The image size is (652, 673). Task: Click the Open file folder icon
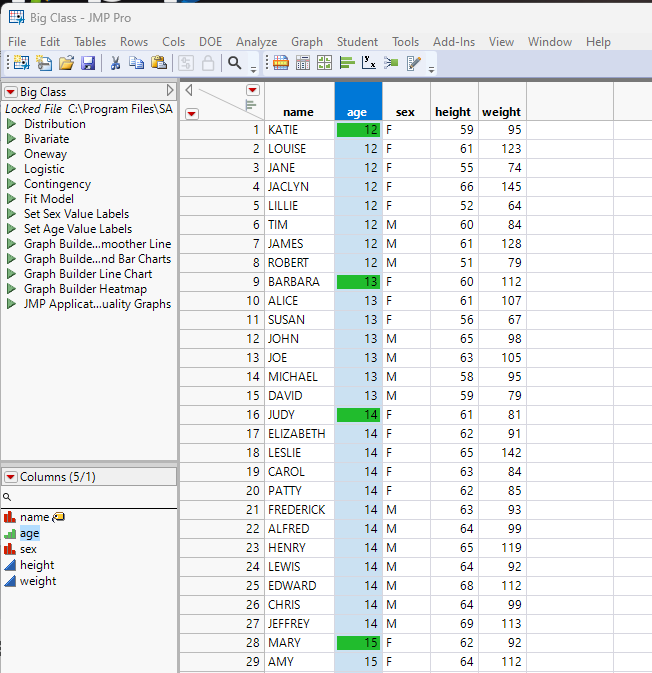point(66,63)
